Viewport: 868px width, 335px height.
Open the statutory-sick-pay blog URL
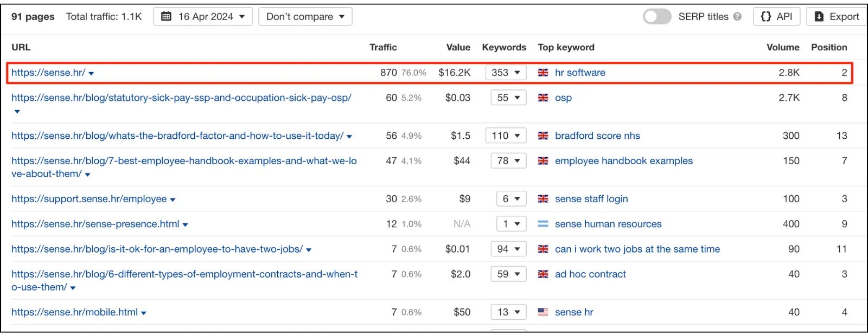[181, 98]
